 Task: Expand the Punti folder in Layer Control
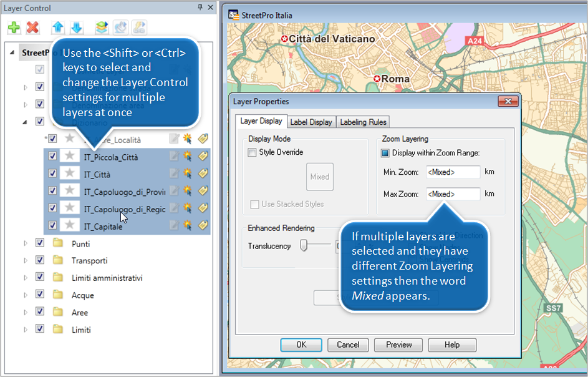[x=24, y=243]
